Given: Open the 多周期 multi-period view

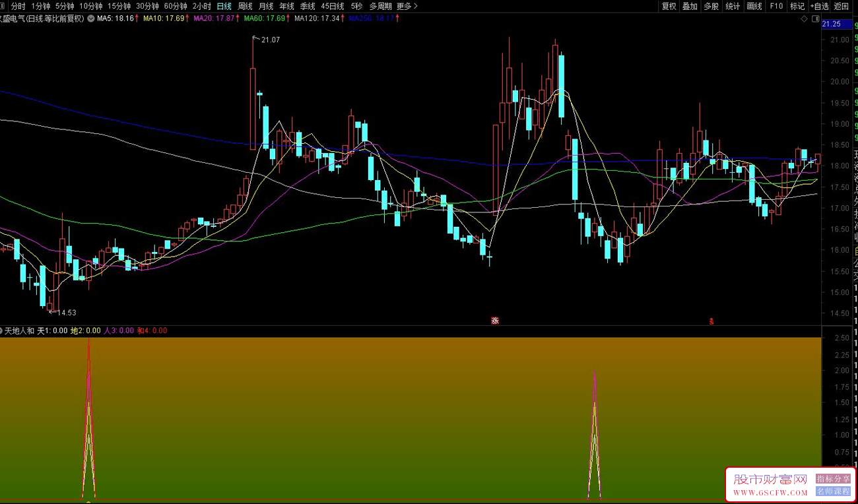Looking at the screenshot, I should click(x=380, y=6).
